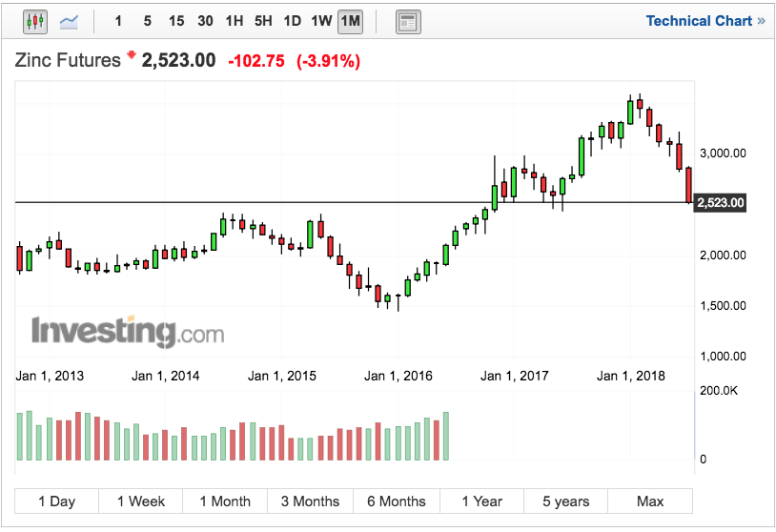776x532 pixels.
Task: Click the Jan 1, 2018 date label
Action: click(x=630, y=376)
